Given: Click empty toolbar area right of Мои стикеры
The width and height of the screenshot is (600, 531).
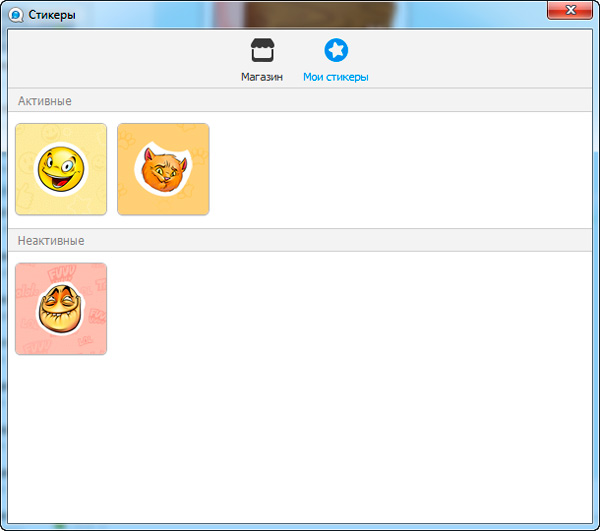Looking at the screenshot, I should pos(480,60).
